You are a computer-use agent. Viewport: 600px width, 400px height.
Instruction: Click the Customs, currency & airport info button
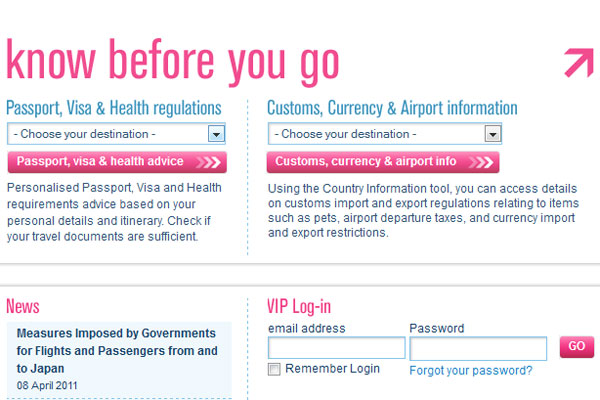tap(366, 162)
